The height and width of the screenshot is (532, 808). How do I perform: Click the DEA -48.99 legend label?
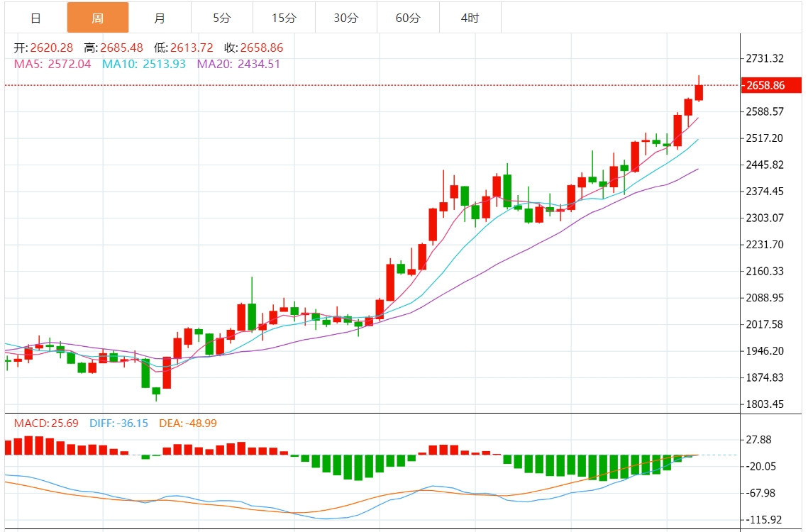188,423
